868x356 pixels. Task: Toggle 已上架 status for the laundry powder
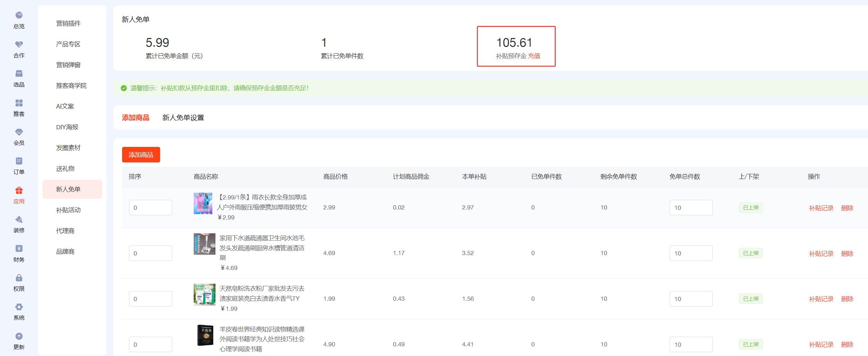point(750,299)
